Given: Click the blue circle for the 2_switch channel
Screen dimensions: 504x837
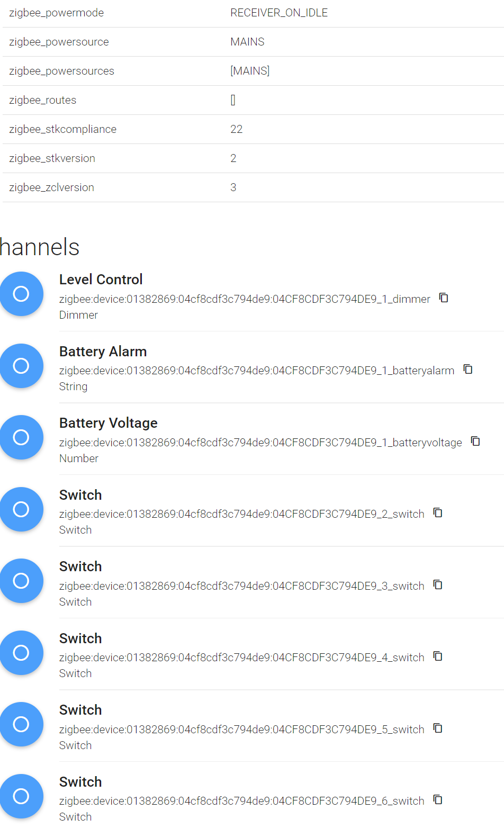Looking at the screenshot, I should (x=21, y=509).
